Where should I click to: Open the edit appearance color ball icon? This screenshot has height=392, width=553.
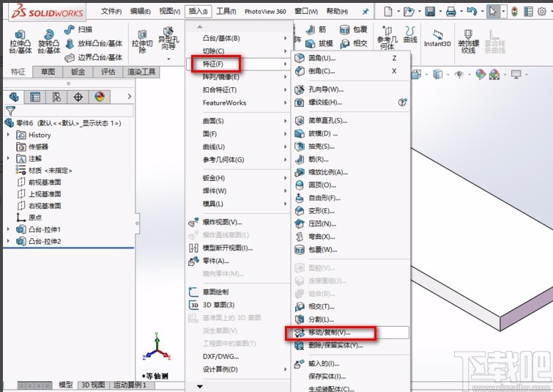tap(480, 75)
